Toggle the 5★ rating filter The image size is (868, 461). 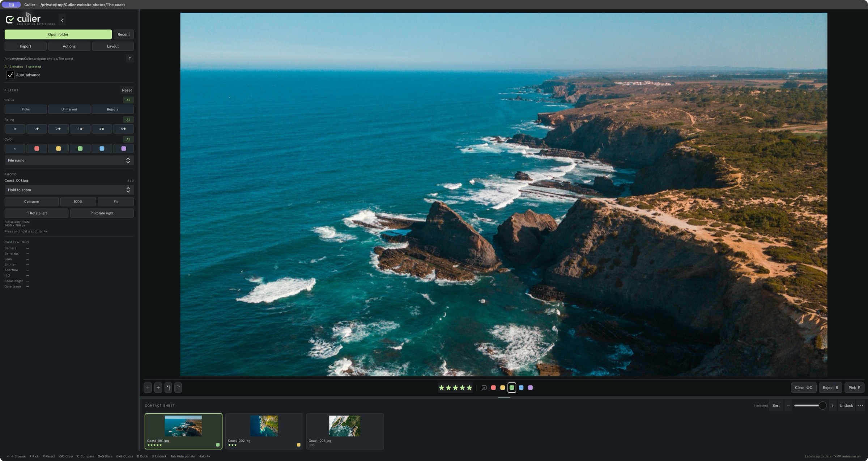click(123, 129)
